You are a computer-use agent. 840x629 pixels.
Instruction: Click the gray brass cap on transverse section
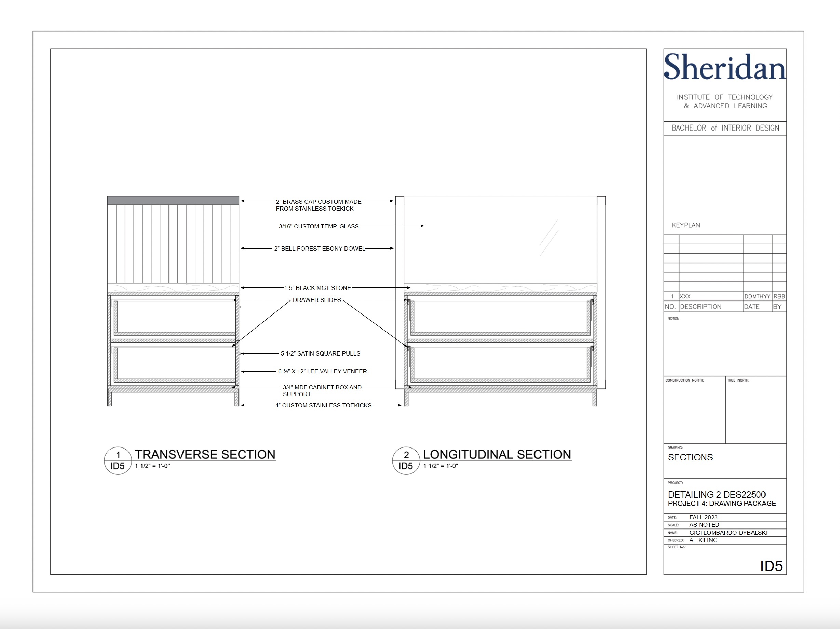click(x=173, y=200)
